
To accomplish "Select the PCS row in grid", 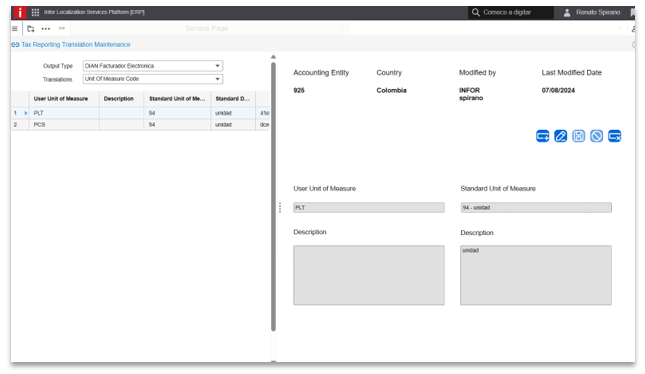I will [x=140, y=125].
